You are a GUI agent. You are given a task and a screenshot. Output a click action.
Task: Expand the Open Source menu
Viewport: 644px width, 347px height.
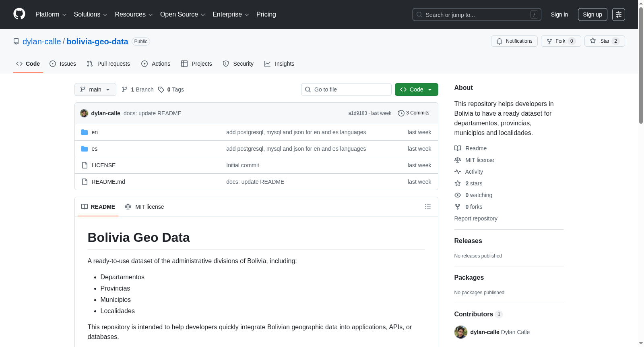183,15
